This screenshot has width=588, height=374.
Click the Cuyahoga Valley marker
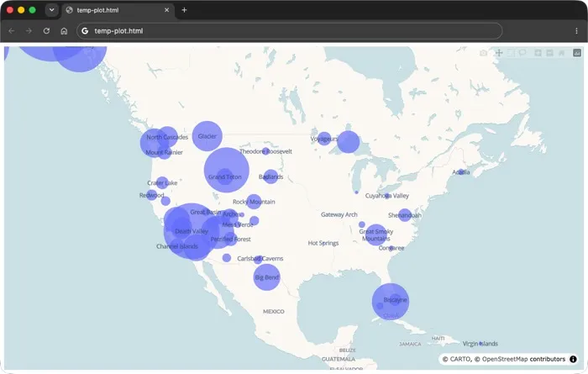click(387, 196)
